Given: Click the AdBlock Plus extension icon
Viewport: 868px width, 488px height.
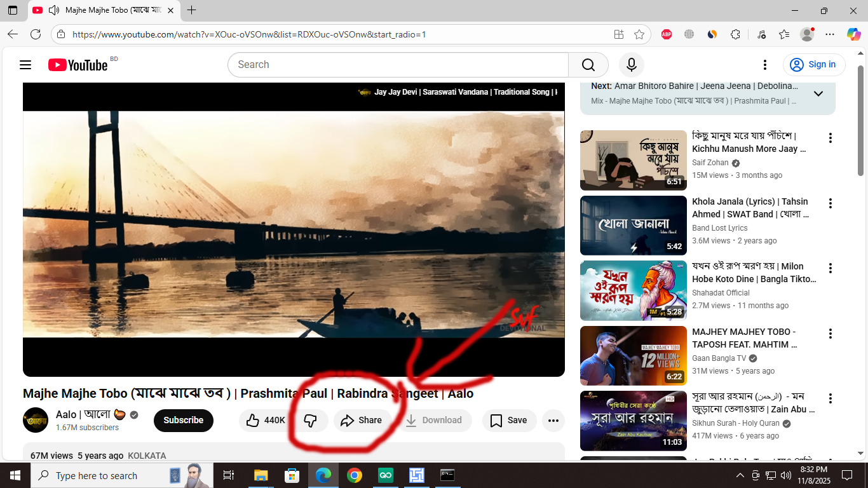Looking at the screenshot, I should pos(667,34).
